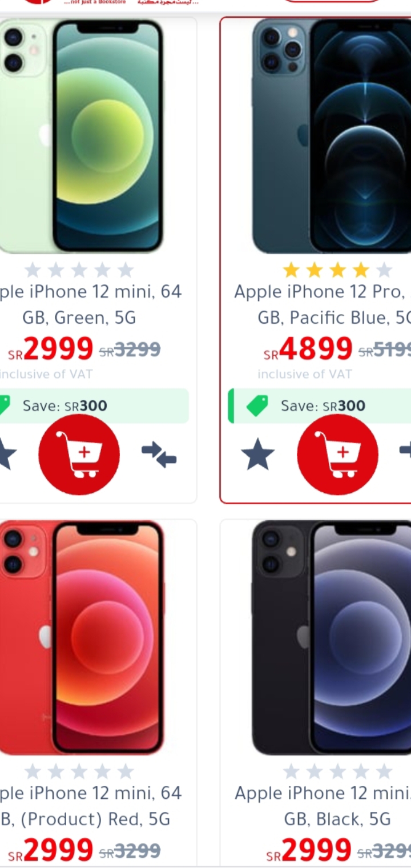
Task: Add iPhone 12 Pro Pacific Blue to cart
Action: pyautogui.click(x=337, y=455)
